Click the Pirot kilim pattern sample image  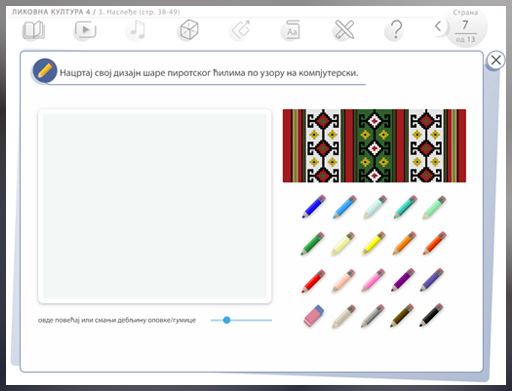[x=374, y=146]
